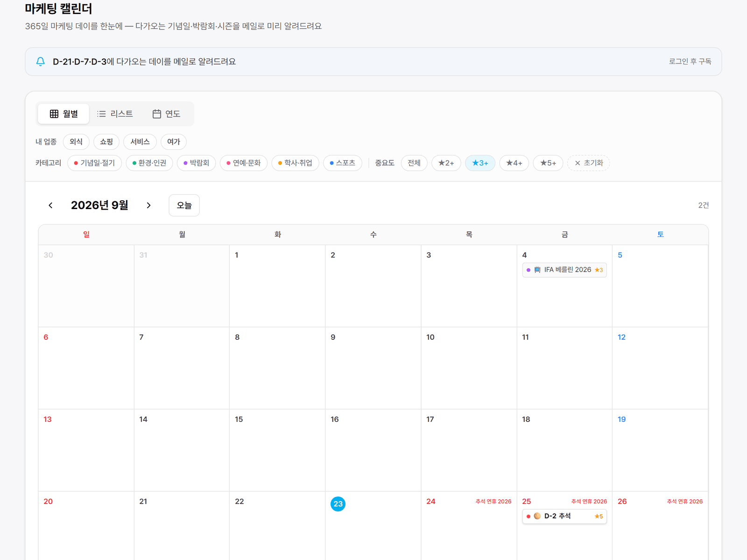Click the 추석 event moon icon
This screenshot has height=560, width=747.
tap(537, 516)
